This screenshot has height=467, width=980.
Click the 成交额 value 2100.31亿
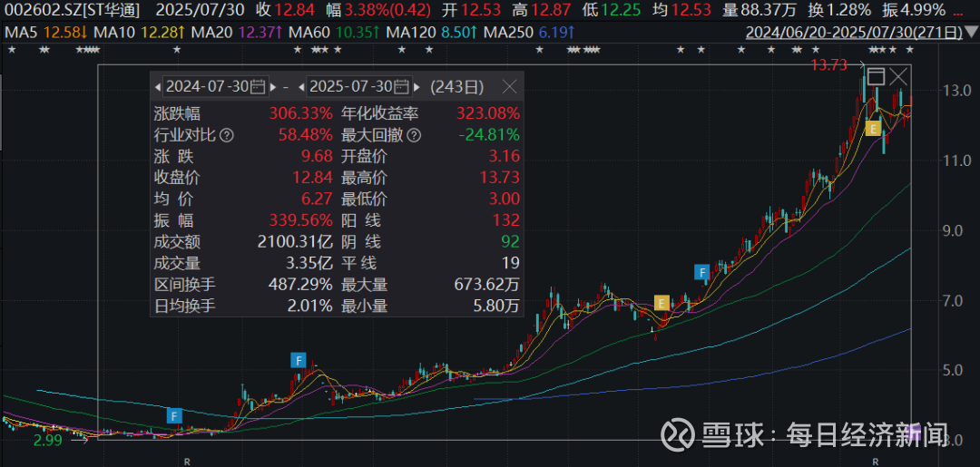point(296,241)
